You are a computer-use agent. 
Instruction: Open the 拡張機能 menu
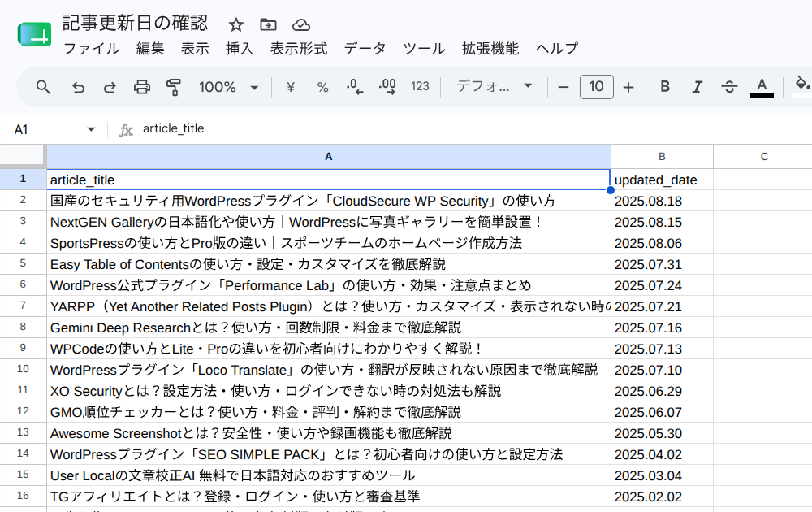tap(490, 49)
